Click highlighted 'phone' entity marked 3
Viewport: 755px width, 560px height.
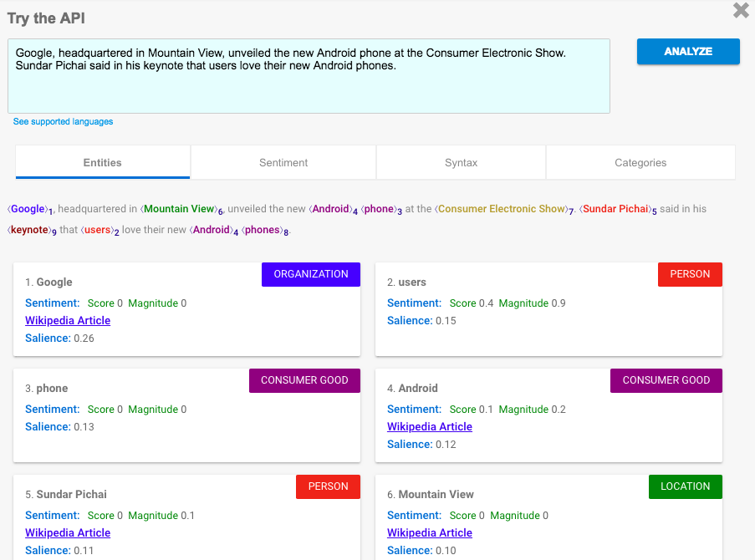[x=379, y=209]
